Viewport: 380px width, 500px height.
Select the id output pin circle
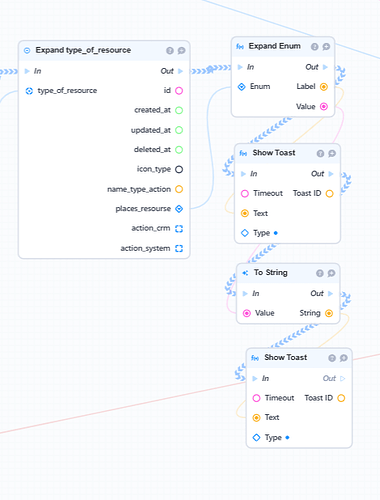(179, 91)
